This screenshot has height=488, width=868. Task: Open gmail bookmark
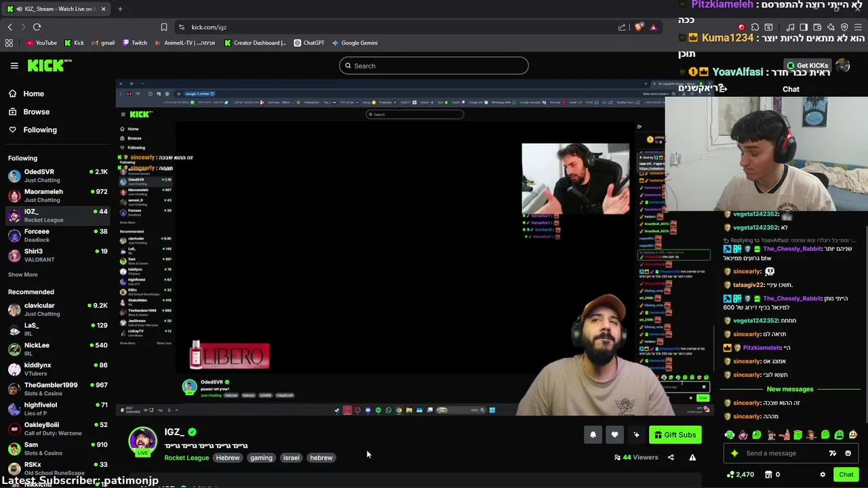[x=102, y=43]
